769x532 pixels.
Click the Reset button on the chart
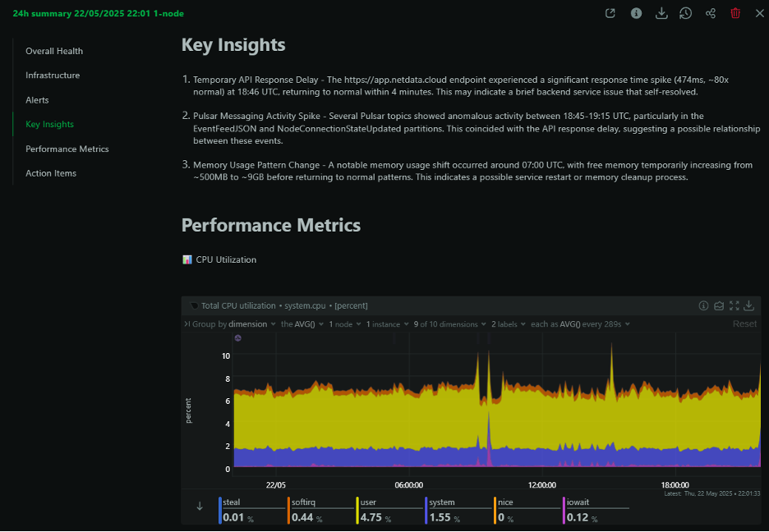click(x=744, y=323)
